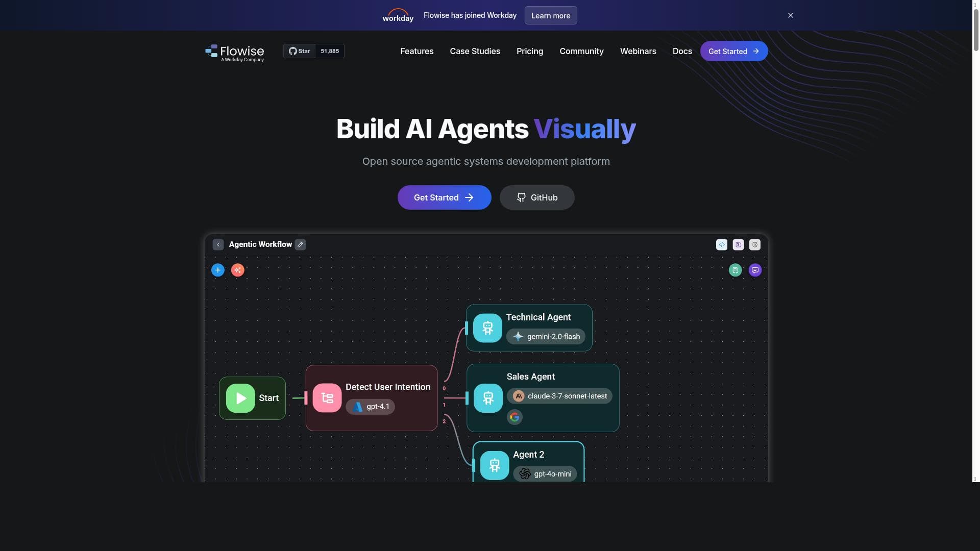Screen dimensions: 980x551
Task: Click the GitHub Star button
Action: 300,51
